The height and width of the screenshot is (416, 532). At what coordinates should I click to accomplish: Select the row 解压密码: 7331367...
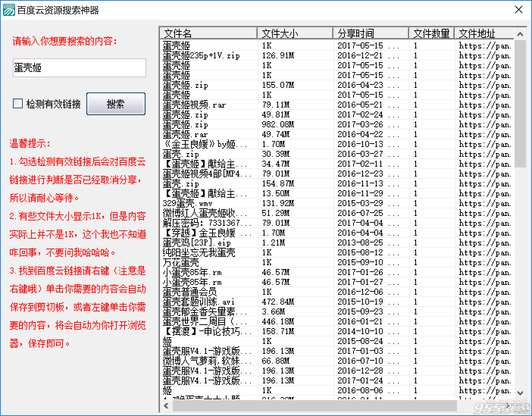(337, 223)
